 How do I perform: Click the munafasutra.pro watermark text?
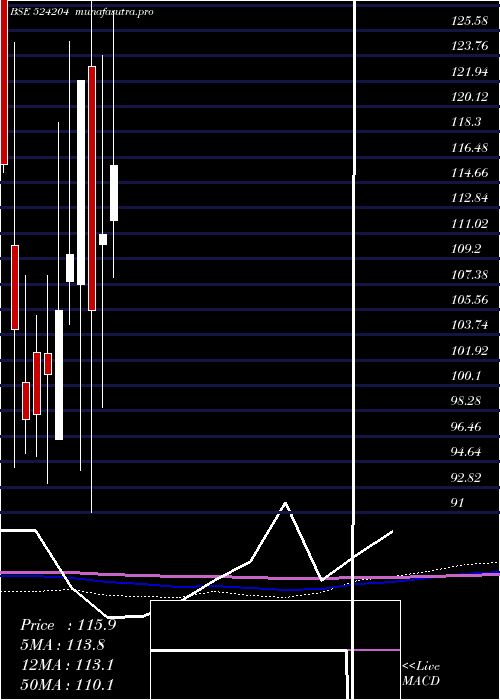point(114,12)
